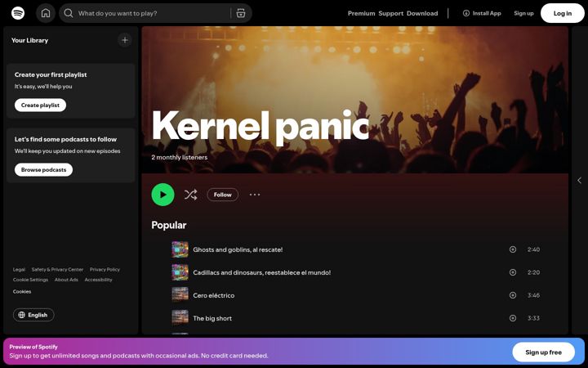This screenshot has height=368, width=588.
Task: Open the Browse icon in search bar
Action: [241, 13]
